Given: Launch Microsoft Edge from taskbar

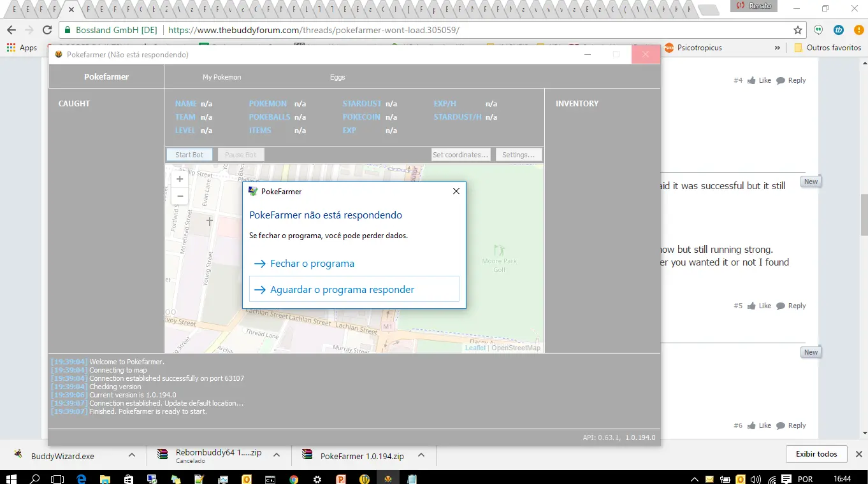Looking at the screenshot, I should [82, 478].
